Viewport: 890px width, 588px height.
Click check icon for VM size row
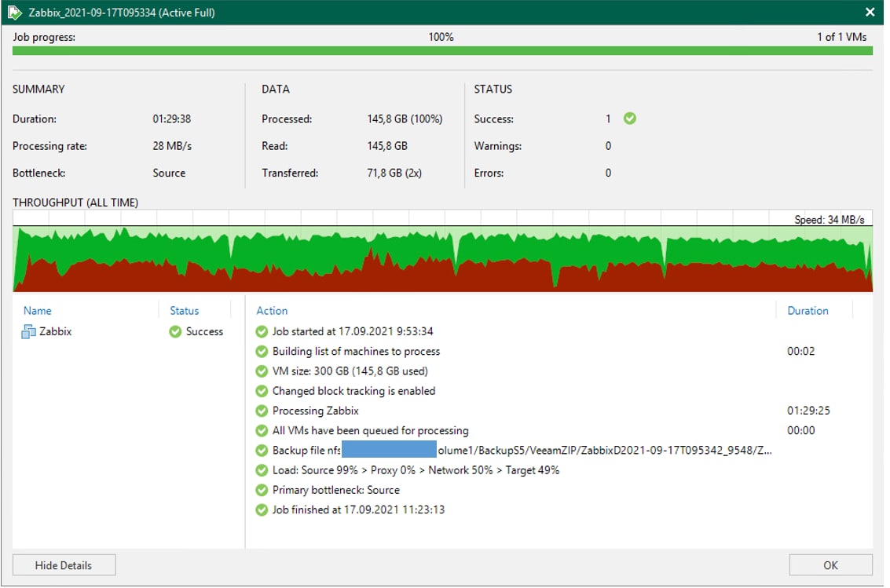263,373
